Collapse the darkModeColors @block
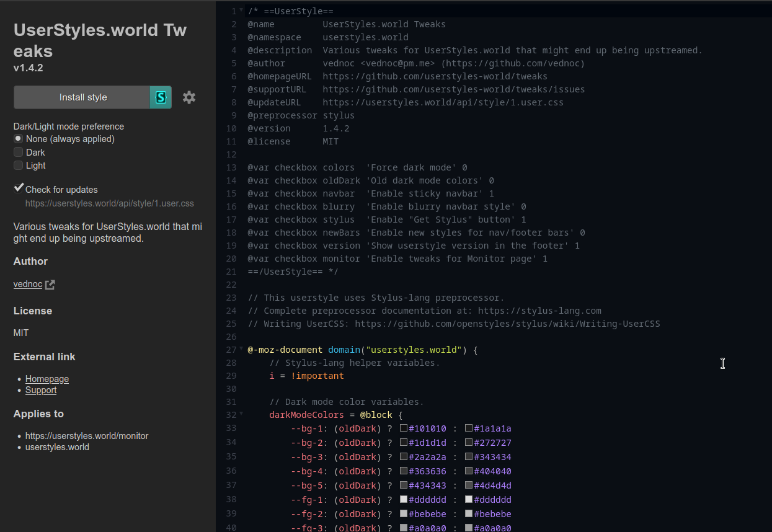The width and height of the screenshot is (772, 532). click(x=241, y=414)
